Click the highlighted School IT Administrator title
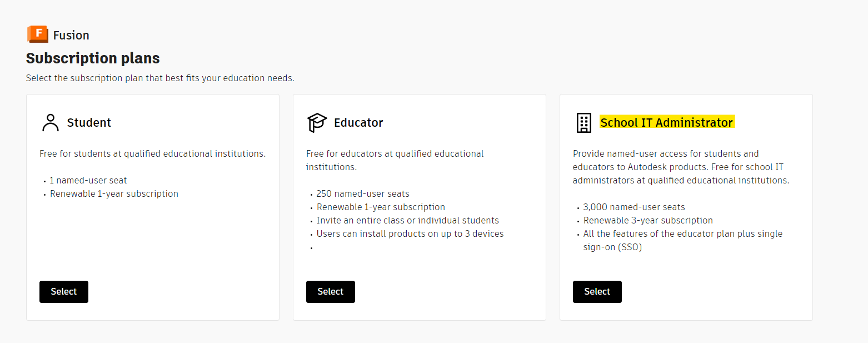 [x=666, y=122]
